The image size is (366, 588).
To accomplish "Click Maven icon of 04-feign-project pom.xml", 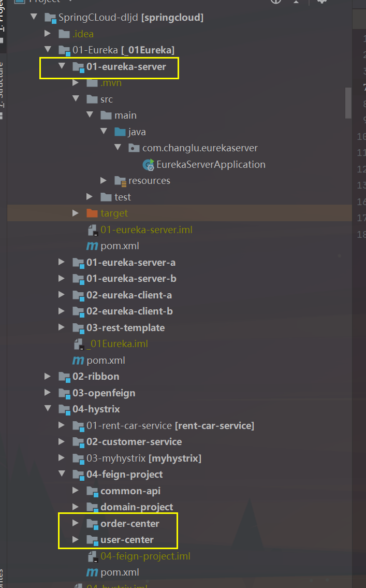I will (92, 572).
